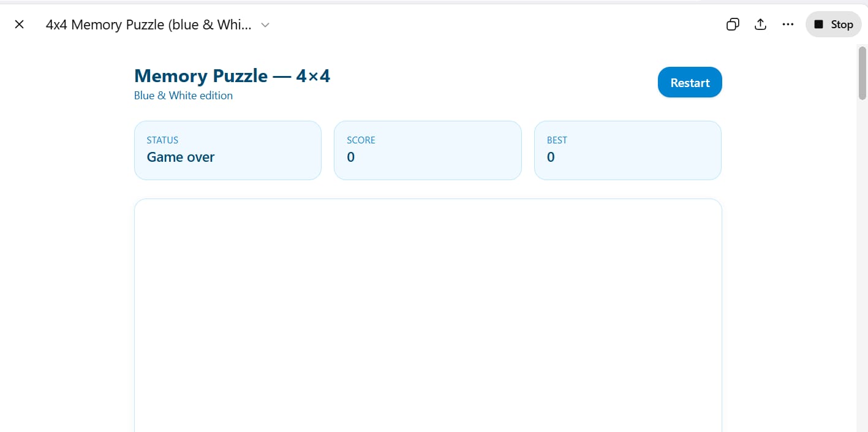The image size is (868, 432).
Task: Select the STATUS card showing Game over
Action: pos(228,150)
